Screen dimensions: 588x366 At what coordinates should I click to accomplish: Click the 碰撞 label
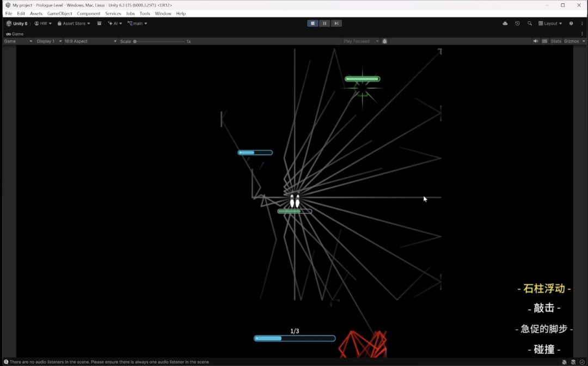[544, 350]
